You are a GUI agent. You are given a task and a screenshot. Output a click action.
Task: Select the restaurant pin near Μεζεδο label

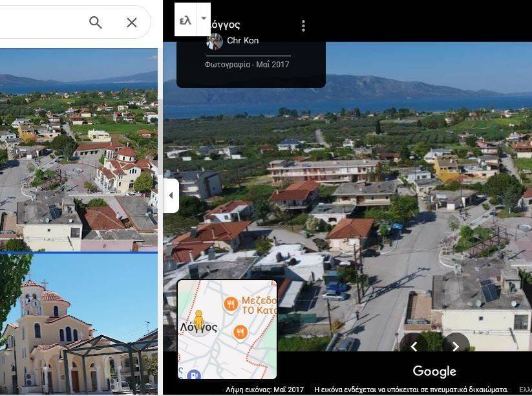(231, 303)
